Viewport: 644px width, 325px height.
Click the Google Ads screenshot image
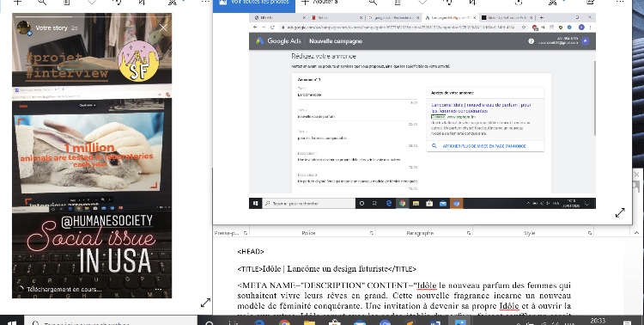tap(422, 111)
